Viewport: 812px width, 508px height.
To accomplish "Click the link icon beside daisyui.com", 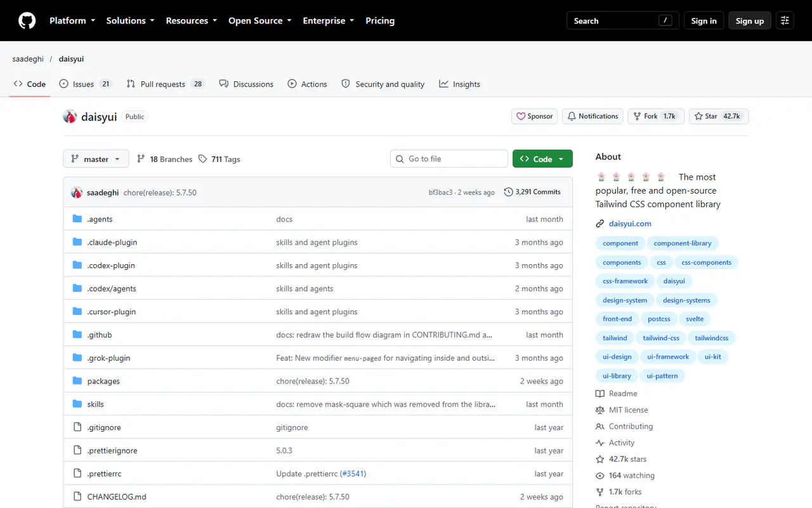I will (x=600, y=224).
